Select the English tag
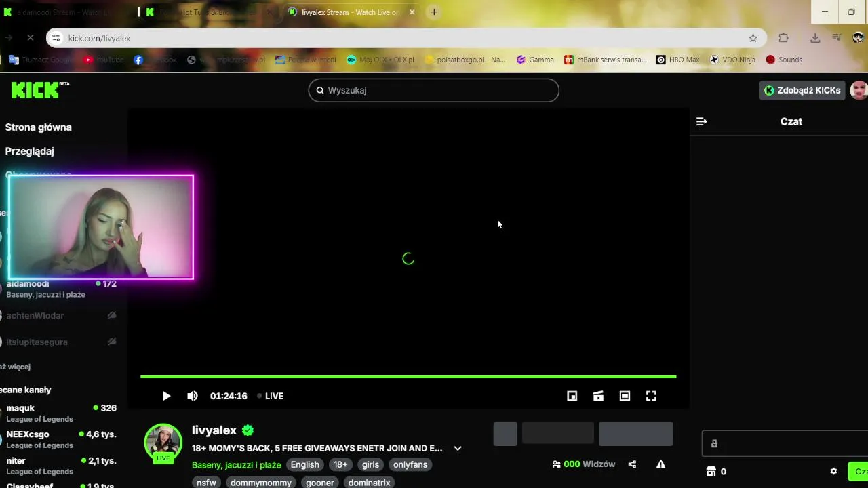 [x=304, y=465]
